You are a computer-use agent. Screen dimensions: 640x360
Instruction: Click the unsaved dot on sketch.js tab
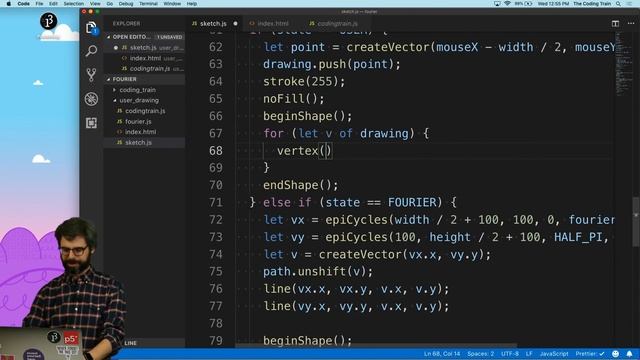236,24
